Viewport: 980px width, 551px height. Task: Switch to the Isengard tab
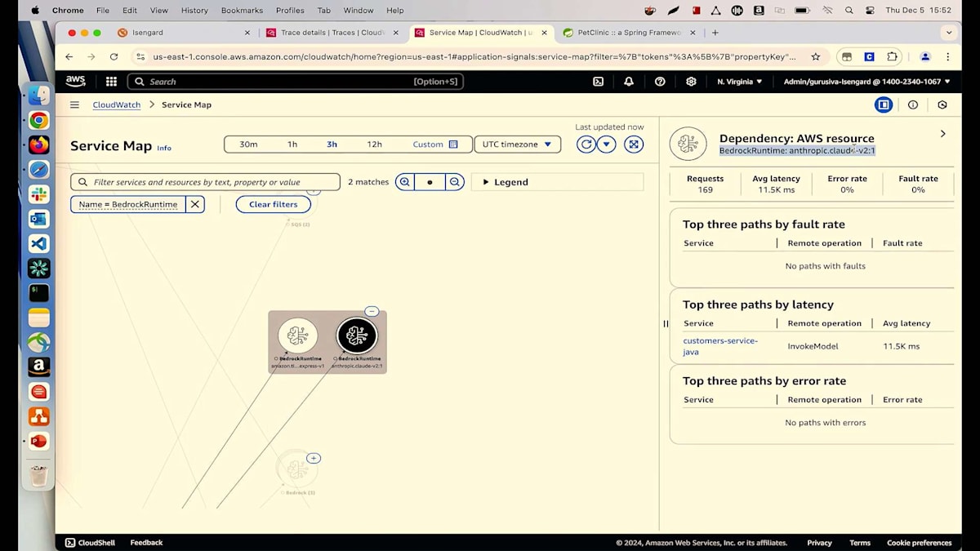pyautogui.click(x=183, y=33)
